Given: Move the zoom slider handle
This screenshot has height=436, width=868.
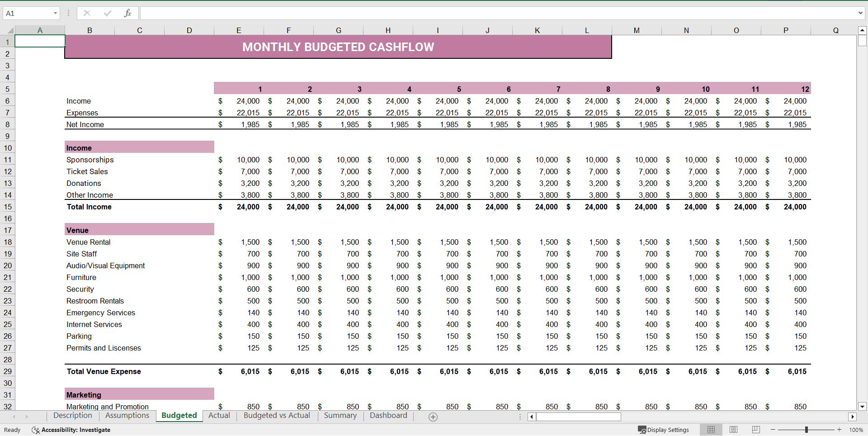Looking at the screenshot, I should (x=806, y=430).
